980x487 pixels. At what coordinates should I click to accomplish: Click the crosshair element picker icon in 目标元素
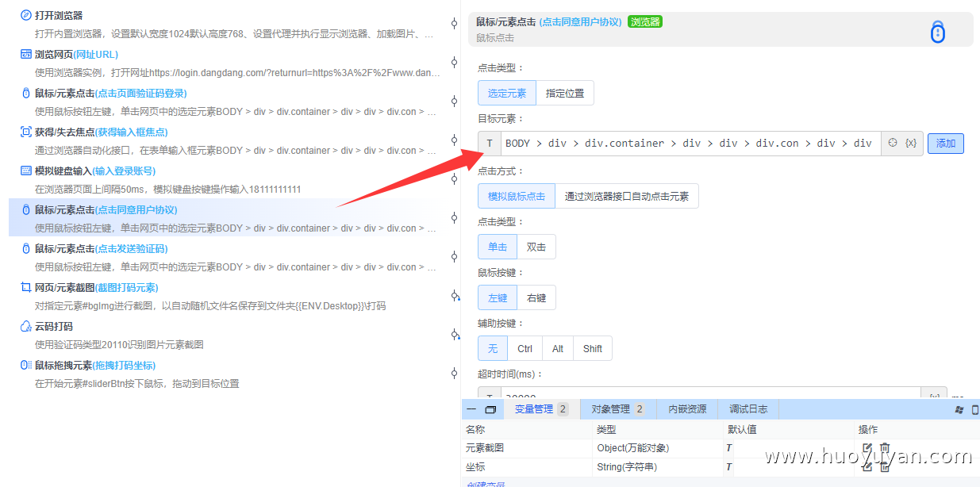click(893, 143)
